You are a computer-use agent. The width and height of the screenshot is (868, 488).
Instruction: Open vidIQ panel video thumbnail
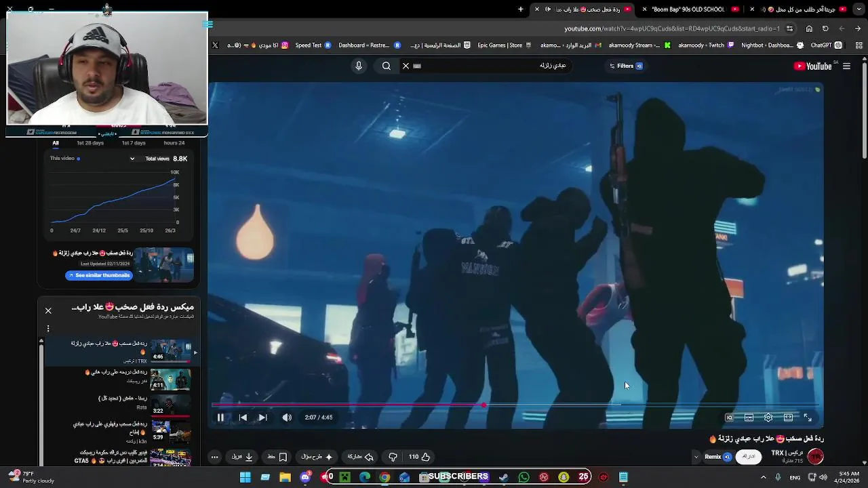[164, 265]
